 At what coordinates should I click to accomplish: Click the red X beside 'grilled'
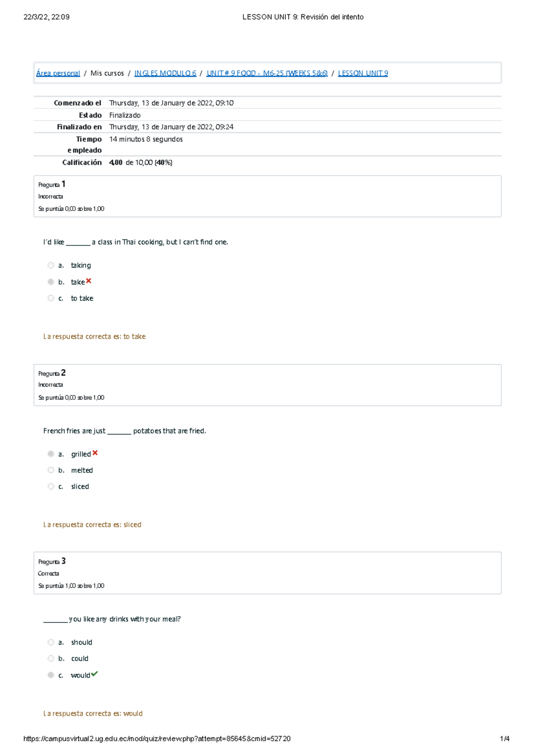95,453
